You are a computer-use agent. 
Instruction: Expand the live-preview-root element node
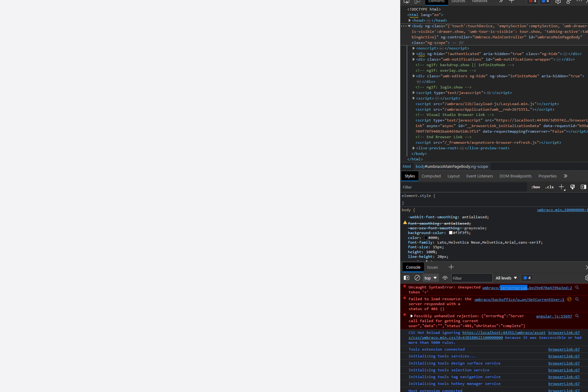[414, 148]
